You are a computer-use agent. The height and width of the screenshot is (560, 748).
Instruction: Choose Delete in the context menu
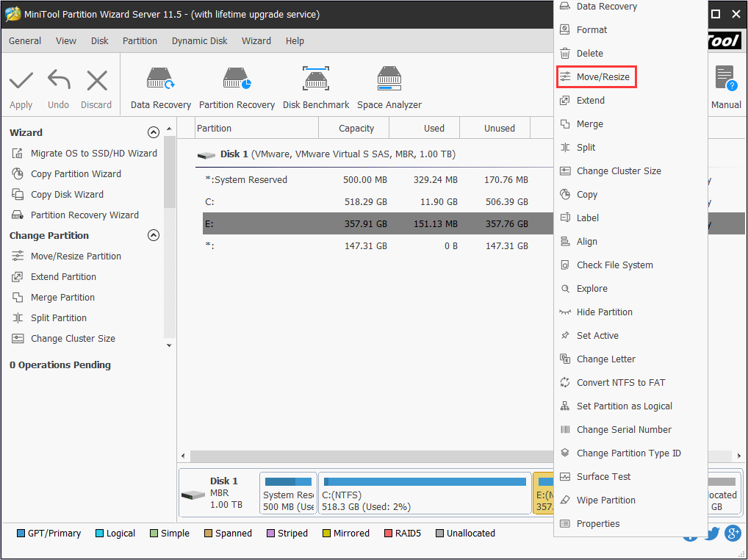(x=630, y=54)
